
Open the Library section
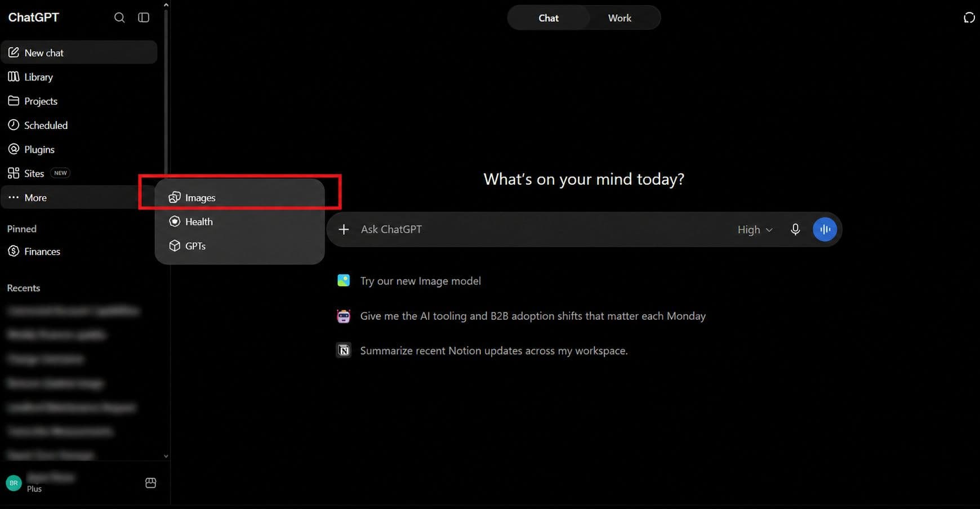point(79,77)
